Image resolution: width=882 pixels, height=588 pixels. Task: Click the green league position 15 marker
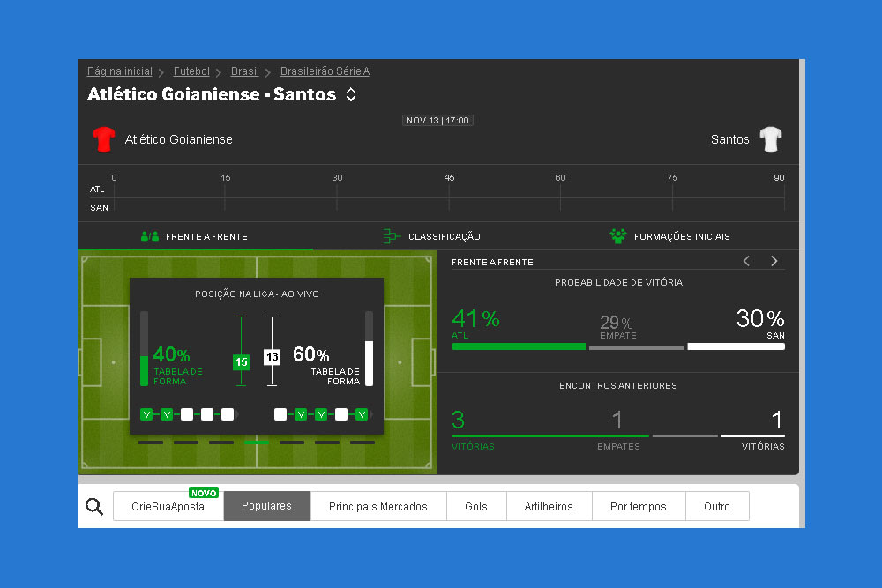(x=242, y=362)
